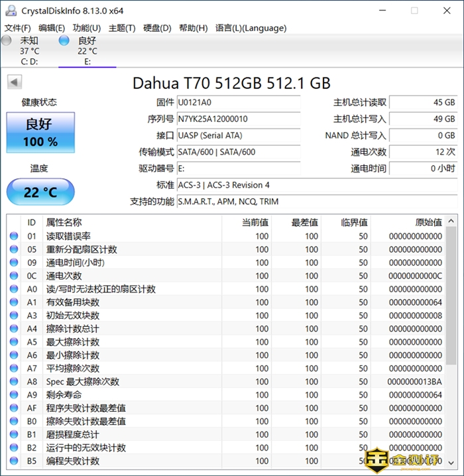Viewport: 464px width, 476px height.
Task: Open the 语言(L)(Language) menu
Action: [x=251, y=28]
